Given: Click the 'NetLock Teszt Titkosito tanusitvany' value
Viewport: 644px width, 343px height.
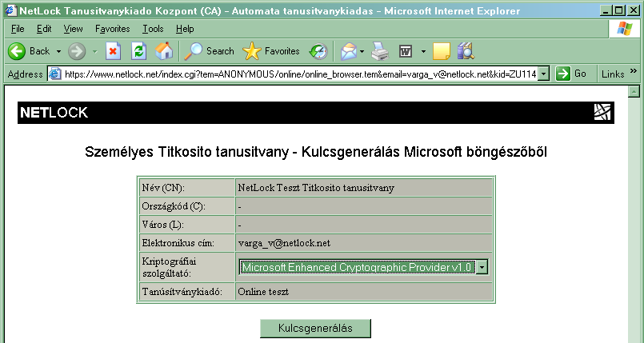Looking at the screenshot, I should tap(316, 188).
